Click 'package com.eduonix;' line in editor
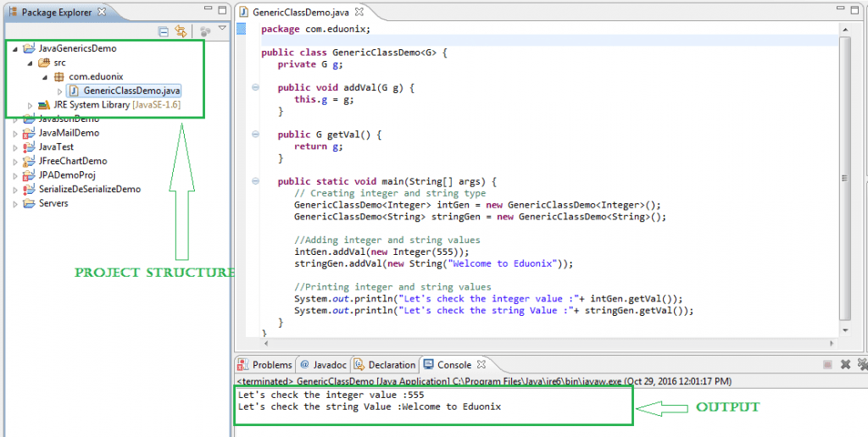The image size is (868, 437). [x=316, y=29]
